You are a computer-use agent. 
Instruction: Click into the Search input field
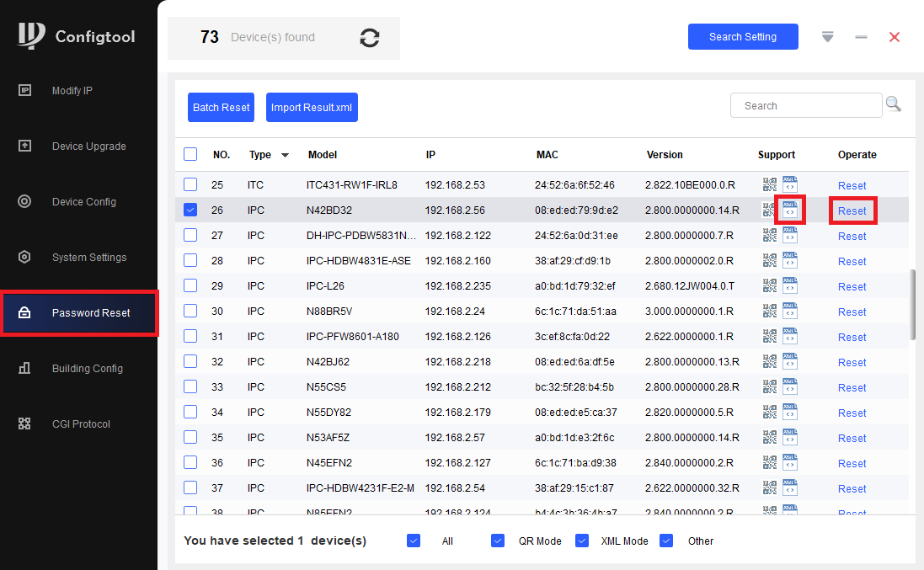pos(805,106)
